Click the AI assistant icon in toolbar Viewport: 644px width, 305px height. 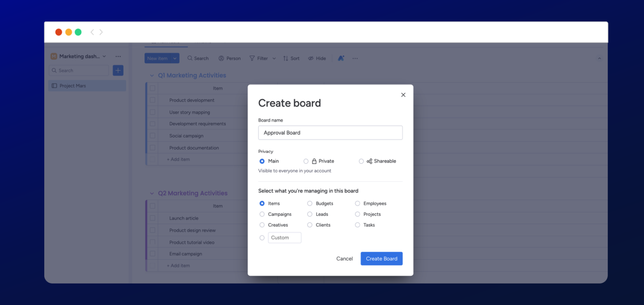(341, 58)
